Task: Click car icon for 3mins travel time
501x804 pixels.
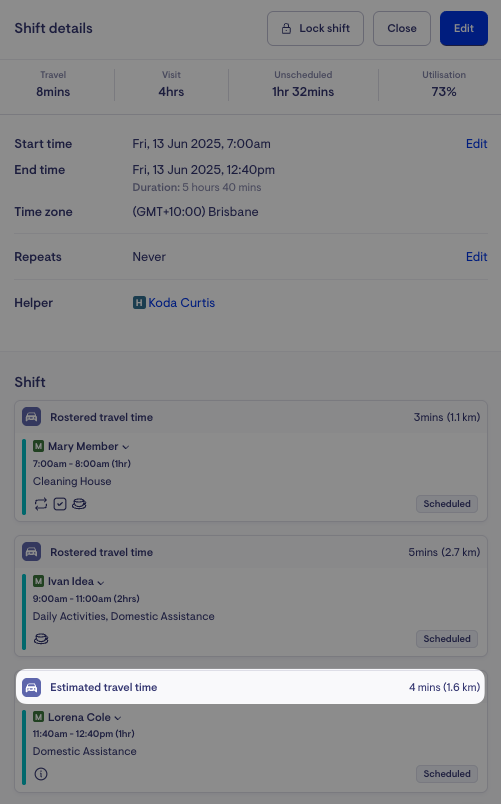Action: pyautogui.click(x=31, y=417)
